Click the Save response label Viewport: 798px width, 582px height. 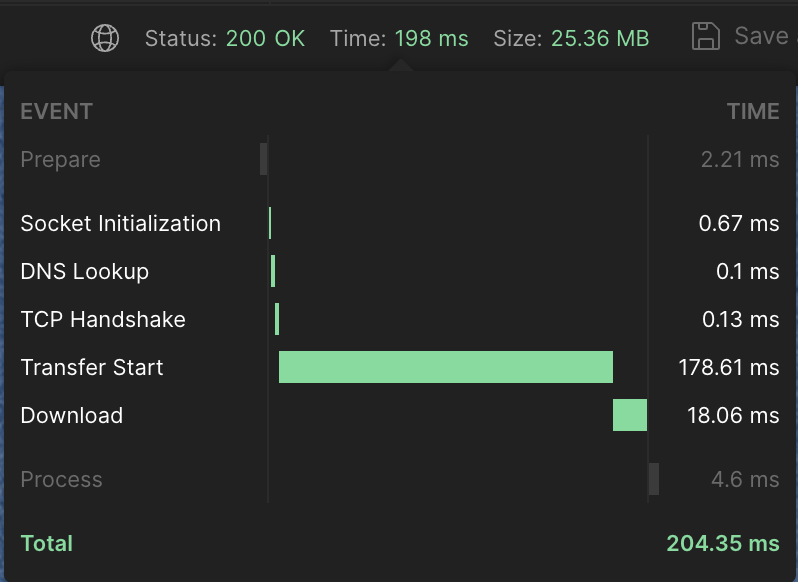[762, 36]
